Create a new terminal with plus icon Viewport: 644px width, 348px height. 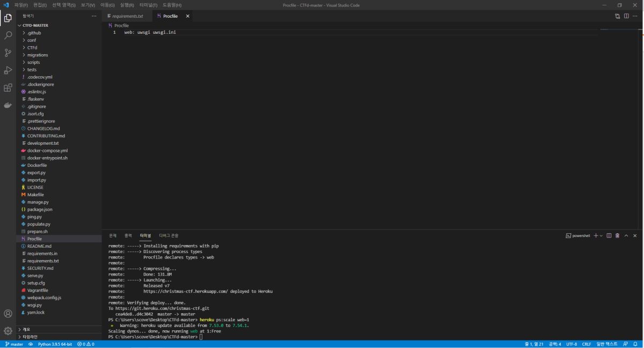click(596, 235)
